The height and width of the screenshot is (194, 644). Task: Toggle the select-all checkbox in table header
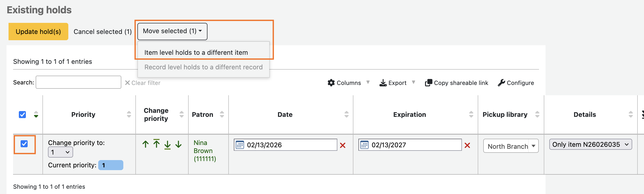point(22,115)
